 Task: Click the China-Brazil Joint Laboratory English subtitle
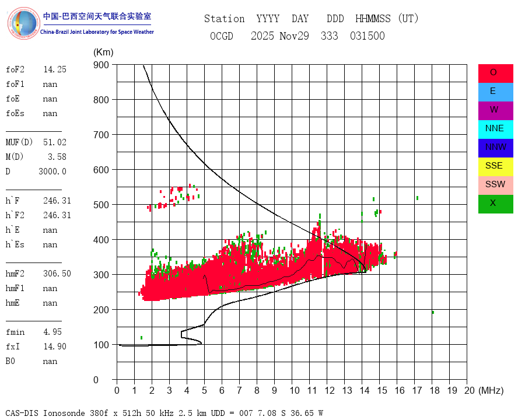coord(97,32)
